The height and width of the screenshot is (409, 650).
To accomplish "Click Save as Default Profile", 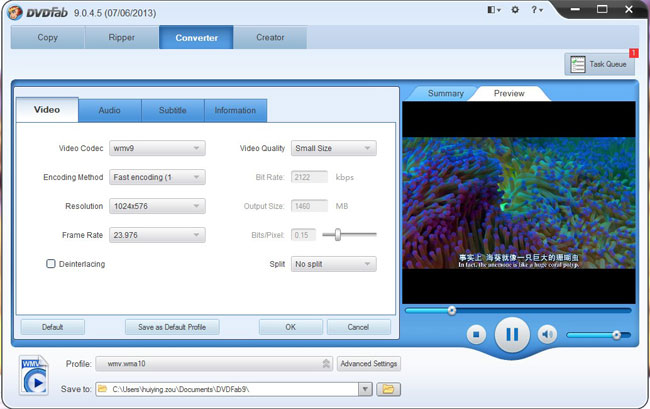I will (172, 327).
